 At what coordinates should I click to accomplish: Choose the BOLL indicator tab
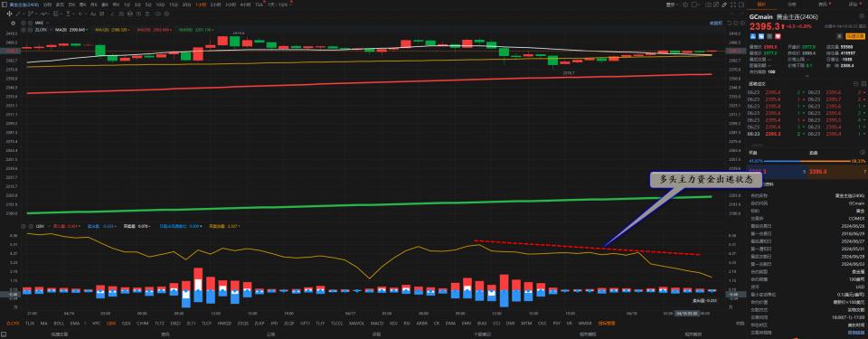(x=59, y=323)
